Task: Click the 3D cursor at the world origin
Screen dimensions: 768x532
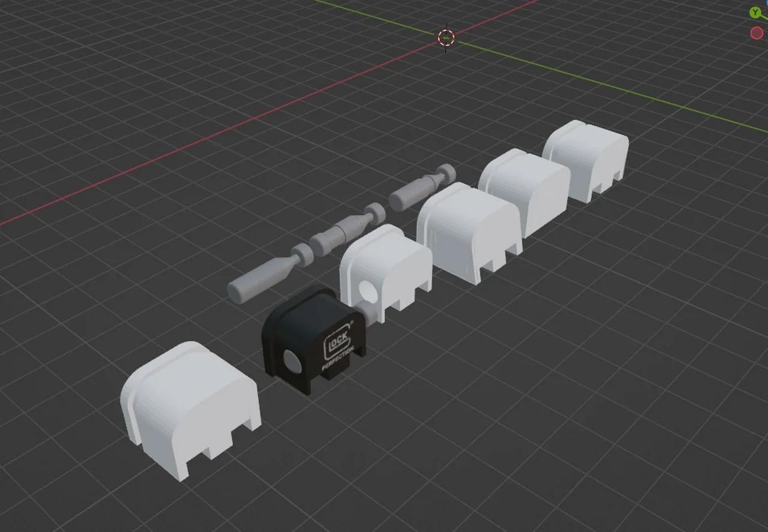Action: coord(446,37)
